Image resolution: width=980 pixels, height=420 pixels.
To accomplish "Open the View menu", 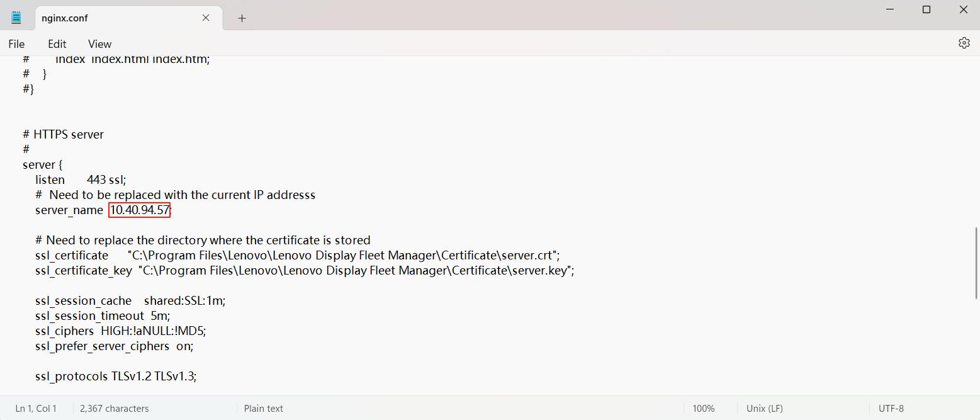I will coord(99,43).
